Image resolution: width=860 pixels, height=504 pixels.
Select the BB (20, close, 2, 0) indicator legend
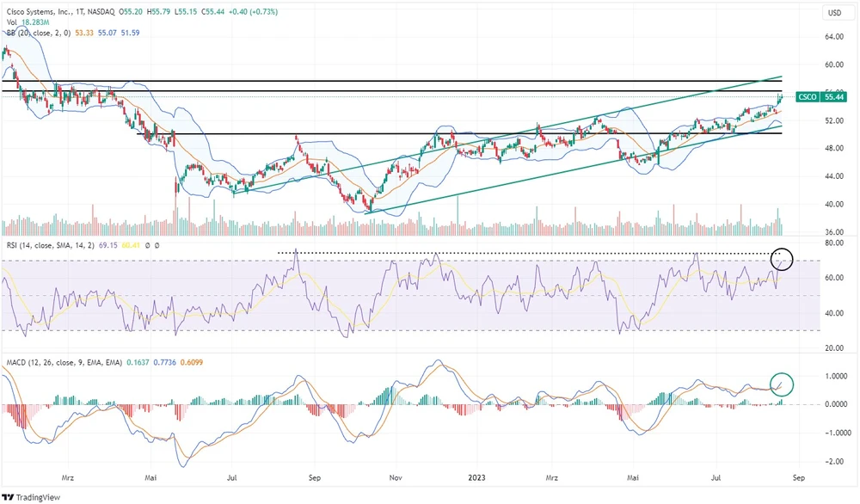(39, 32)
